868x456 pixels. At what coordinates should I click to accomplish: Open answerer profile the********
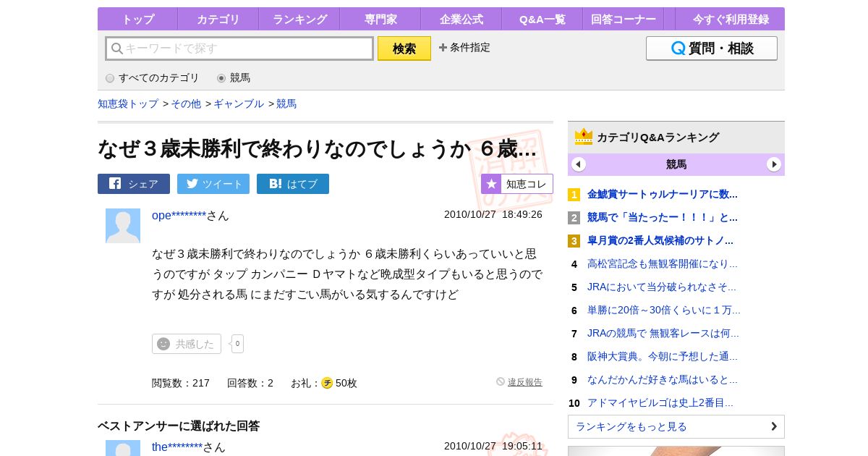tap(177, 447)
